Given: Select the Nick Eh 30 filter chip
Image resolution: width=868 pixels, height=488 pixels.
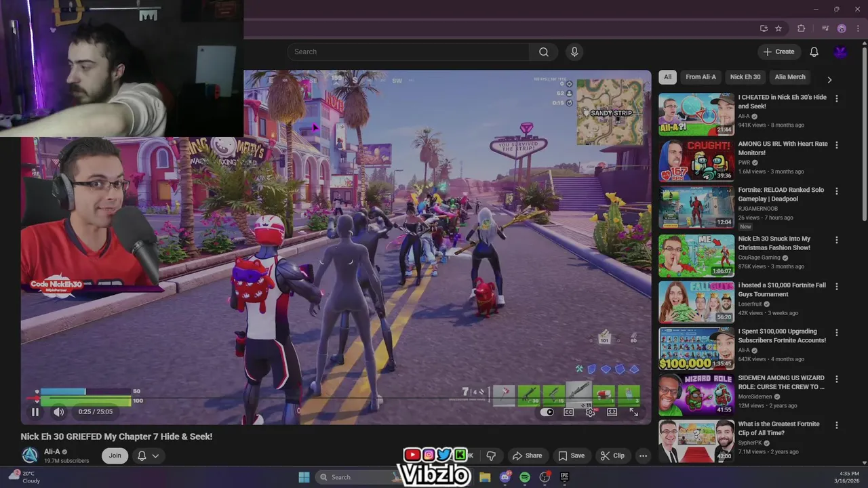Looking at the screenshot, I should click(745, 77).
